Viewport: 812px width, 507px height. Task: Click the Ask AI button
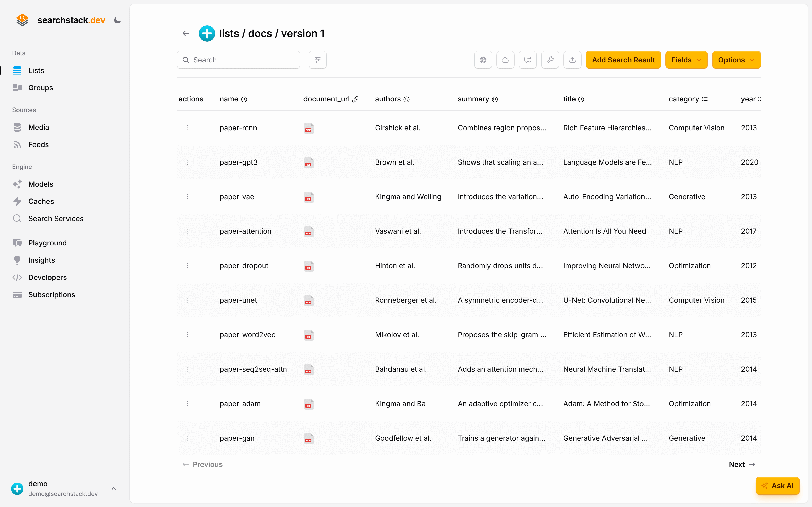point(777,485)
